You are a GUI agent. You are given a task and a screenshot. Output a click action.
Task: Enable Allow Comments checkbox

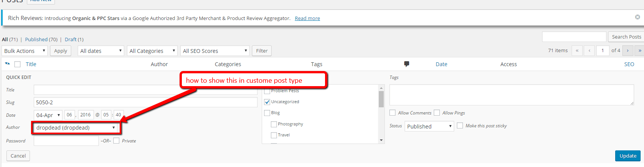(x=392, y=113)
